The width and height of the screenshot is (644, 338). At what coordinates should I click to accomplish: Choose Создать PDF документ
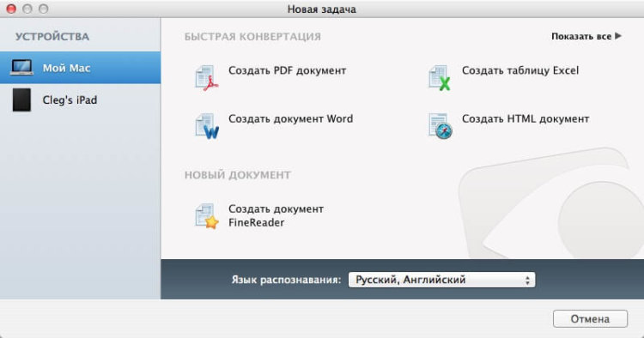[x=287, y=70]
